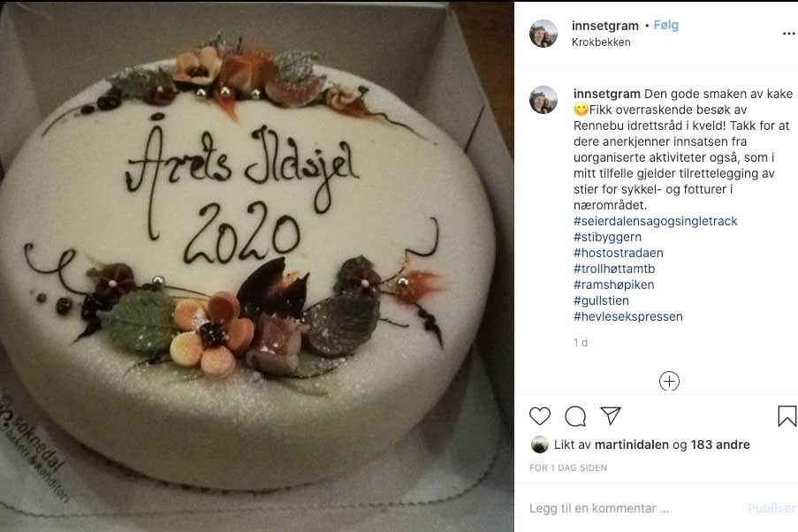Follow the account via the Følg link
Image resolution: width=798 pixels, height=532 pixels.
point(665,25)
